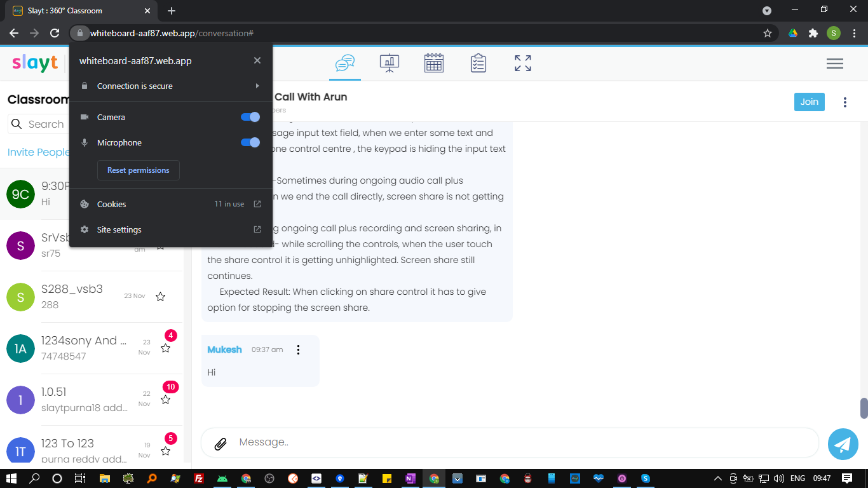Click unread badge 10 on 1.0.51
This screenshot has height=488, width=868.
pyautogui.click(x=170, y=387)
